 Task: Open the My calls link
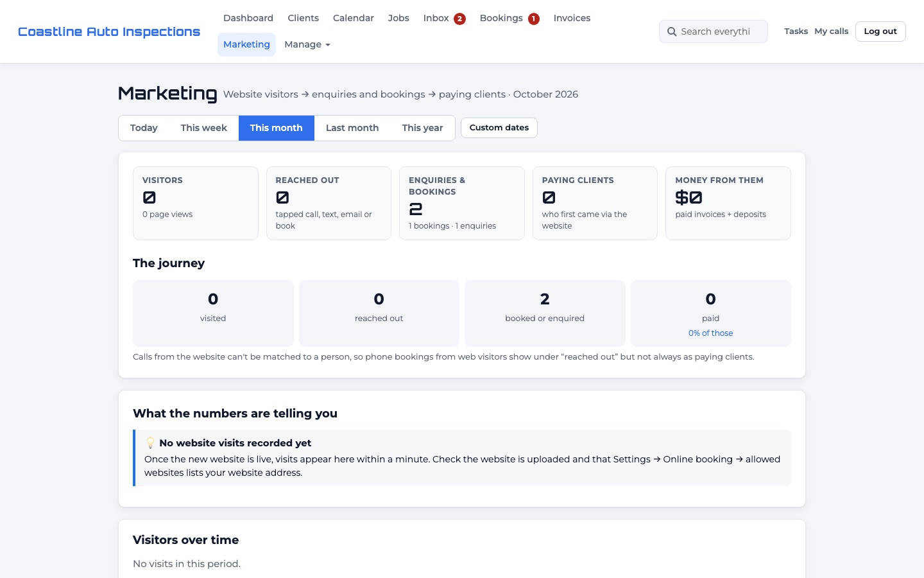point(832,31)
